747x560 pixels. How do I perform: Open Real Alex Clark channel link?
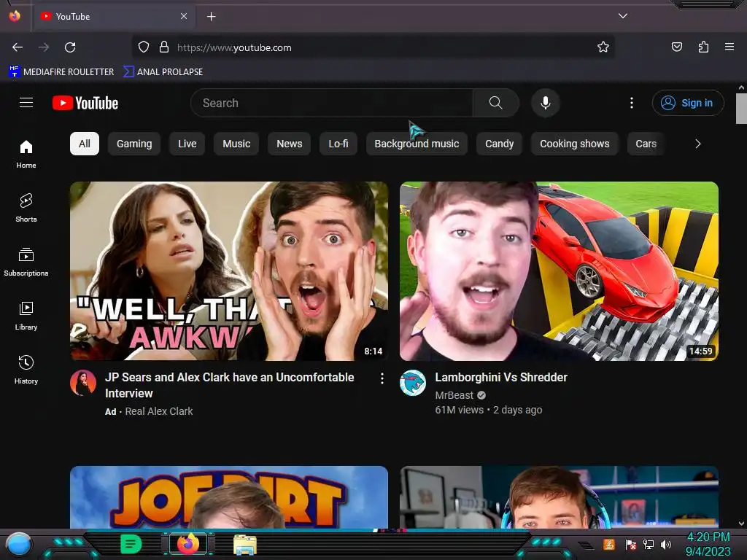pyautogui.click(x=158, y=411)
